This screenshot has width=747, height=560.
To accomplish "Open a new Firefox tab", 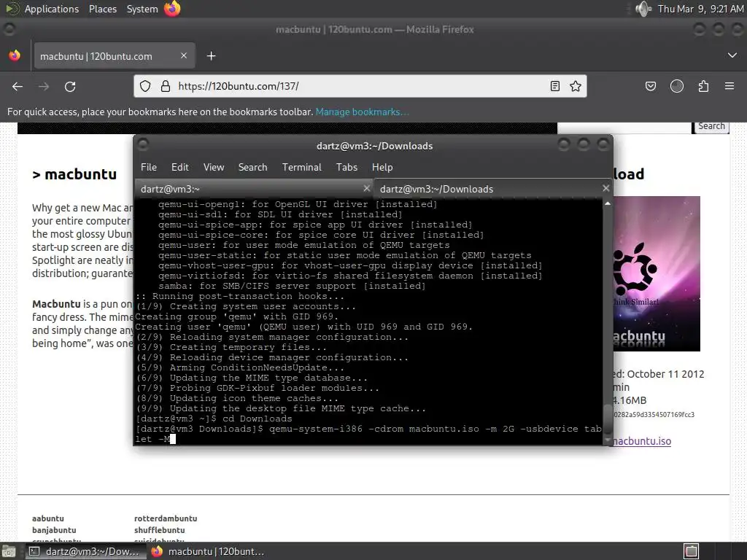I will click(211, 56).
